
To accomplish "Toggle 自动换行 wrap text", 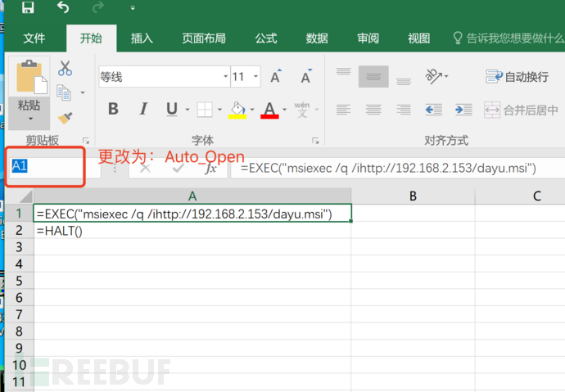I will click(x=517, y=77).
